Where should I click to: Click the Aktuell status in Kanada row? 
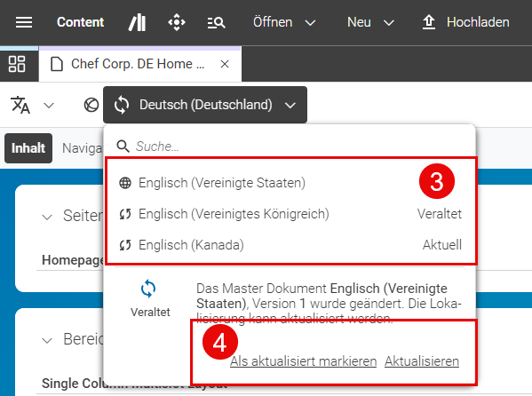click(442, 245)
